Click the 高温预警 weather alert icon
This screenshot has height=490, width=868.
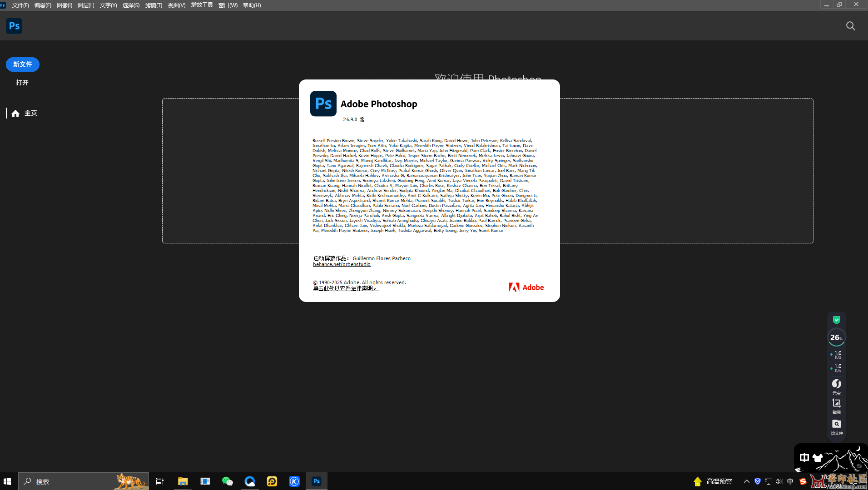click(x=698, y=481)
